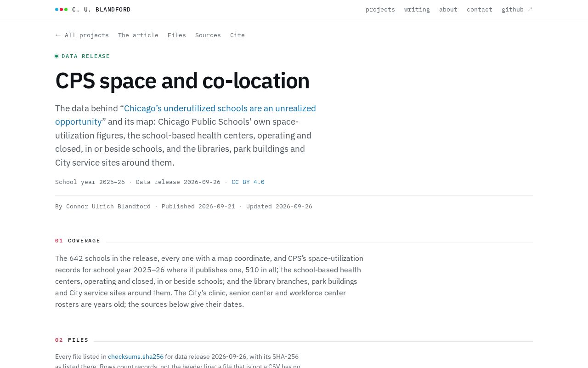Click the page title CPS space and co-location
This screenshot has height=368, width=588.
(x=182, y=80)
